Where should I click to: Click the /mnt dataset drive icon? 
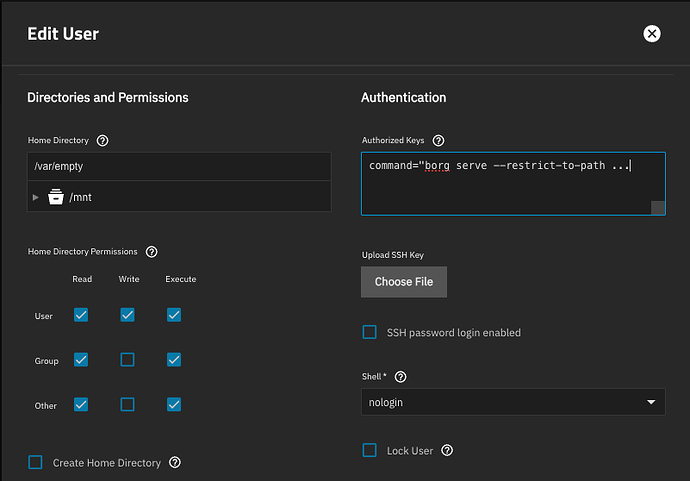56,197
